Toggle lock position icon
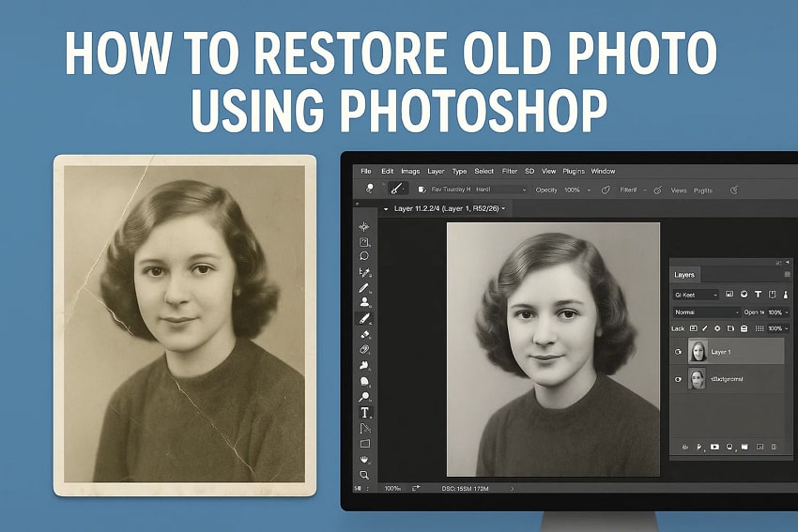This screenshot has width=798, height=532. (x=717, y=328)
